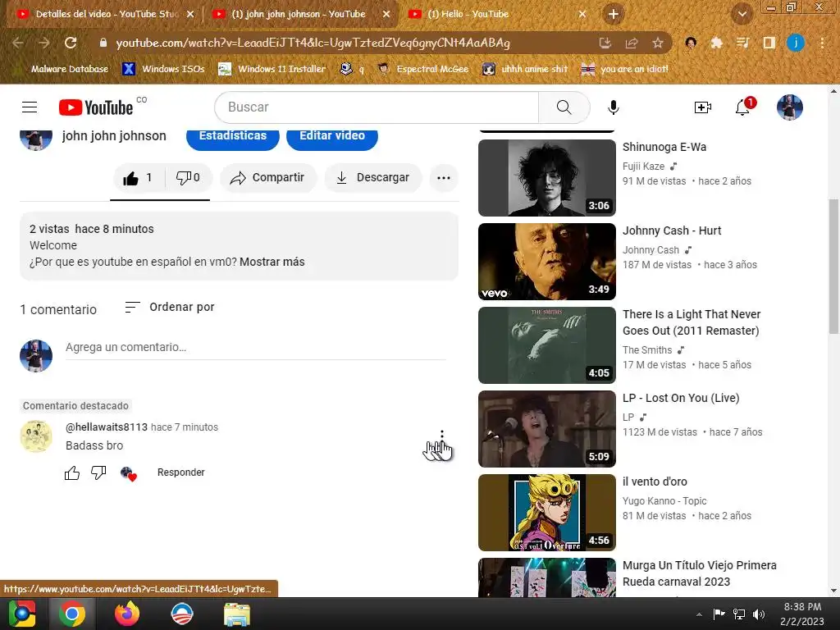Like the hellawaits8113 comment

[72, 472]
